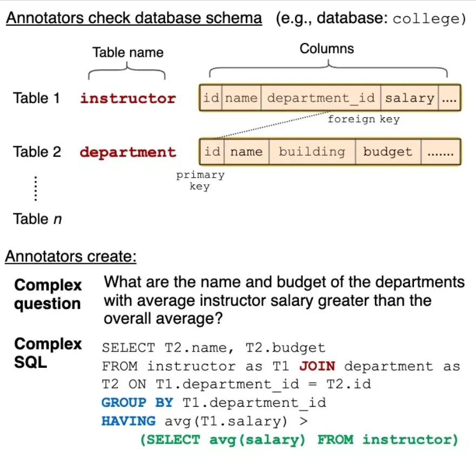
Task: Click the "Table n" label
Action: pyautogui.click(x=37, y=219)
